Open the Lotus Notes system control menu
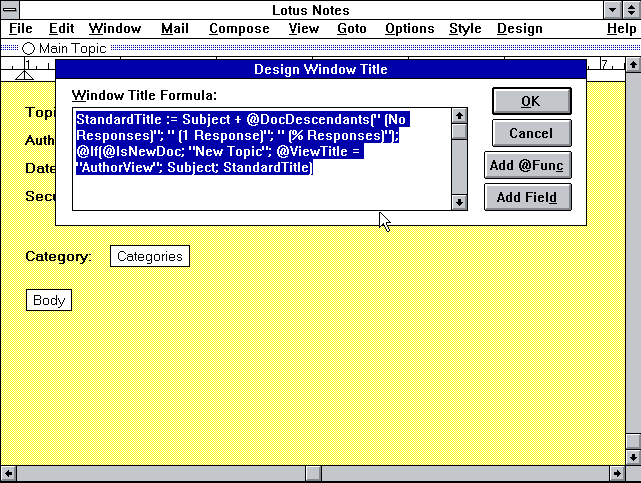 [10, 10]
